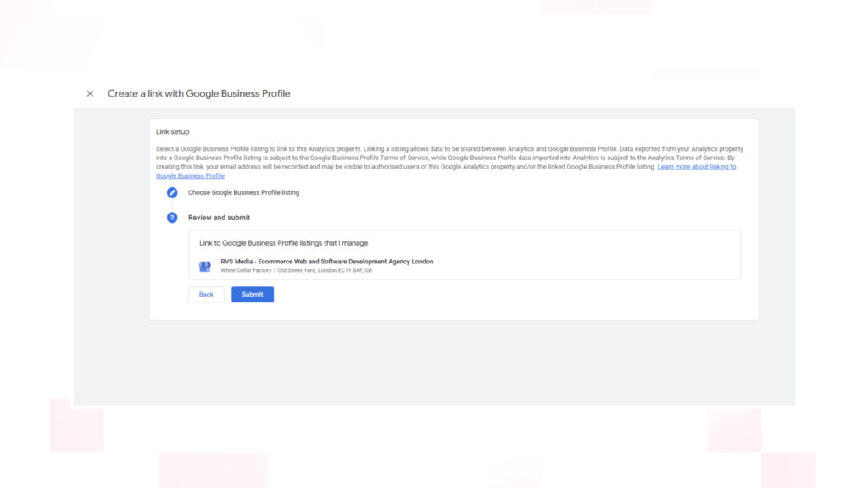868x488 pixels.
Task: Select the RVS Media listing name
Action: (x=326, y=262)
